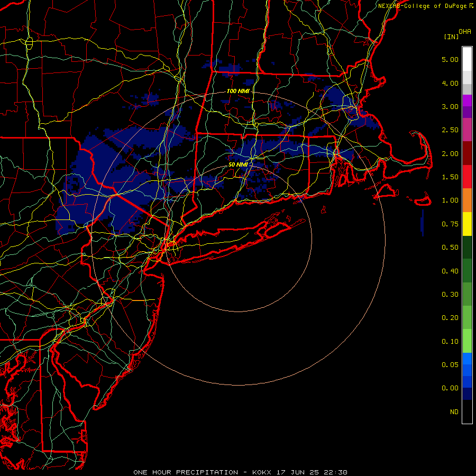Click the magenta color swatch near 3.00
Image resolution: width=476 pixels, height=476 pixels.
[467, 100]
